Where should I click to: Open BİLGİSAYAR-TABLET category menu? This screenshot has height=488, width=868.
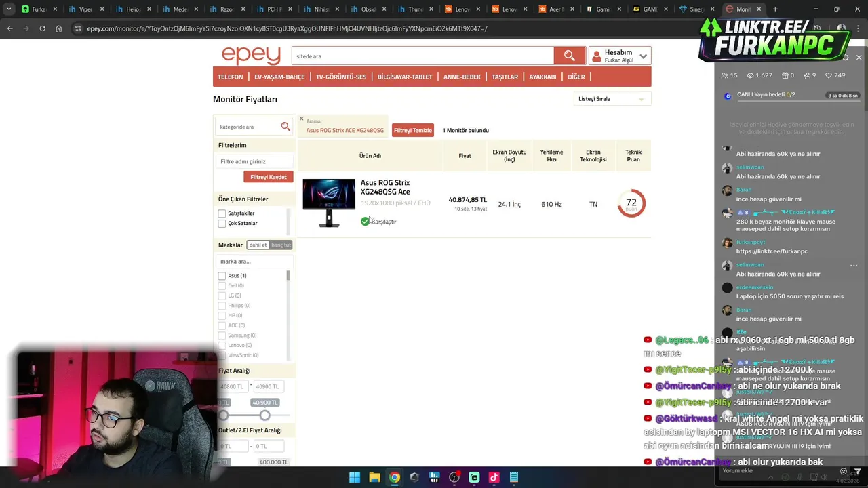[x=405, y=77]
